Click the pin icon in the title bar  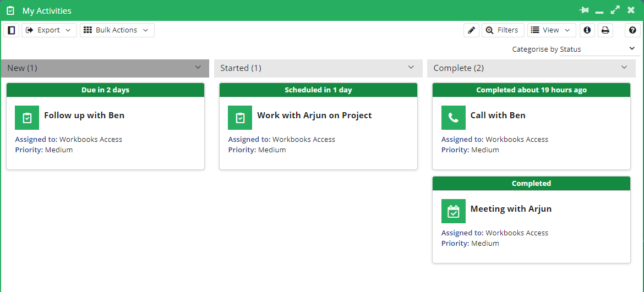583,10
